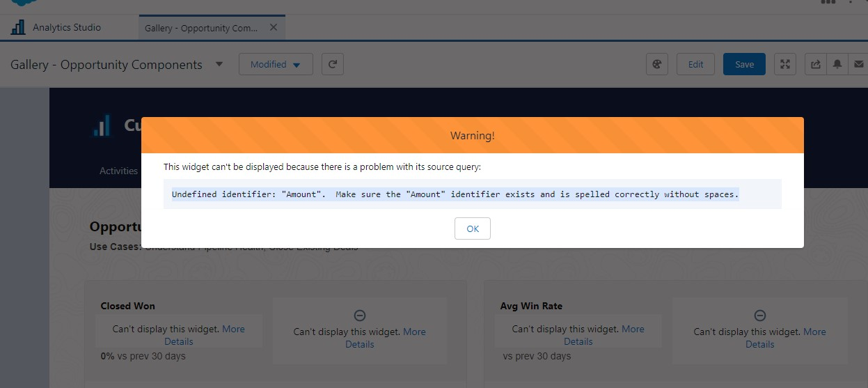
Task: Click the Edit button
Action: click(x=695, y=64)
